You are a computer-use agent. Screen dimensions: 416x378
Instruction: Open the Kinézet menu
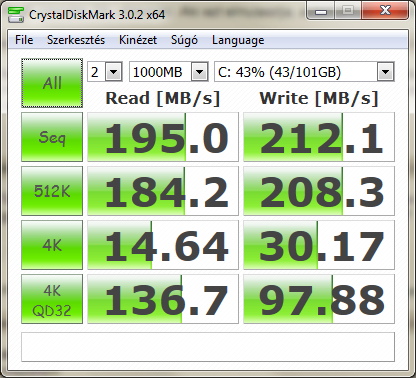[138, 40]
